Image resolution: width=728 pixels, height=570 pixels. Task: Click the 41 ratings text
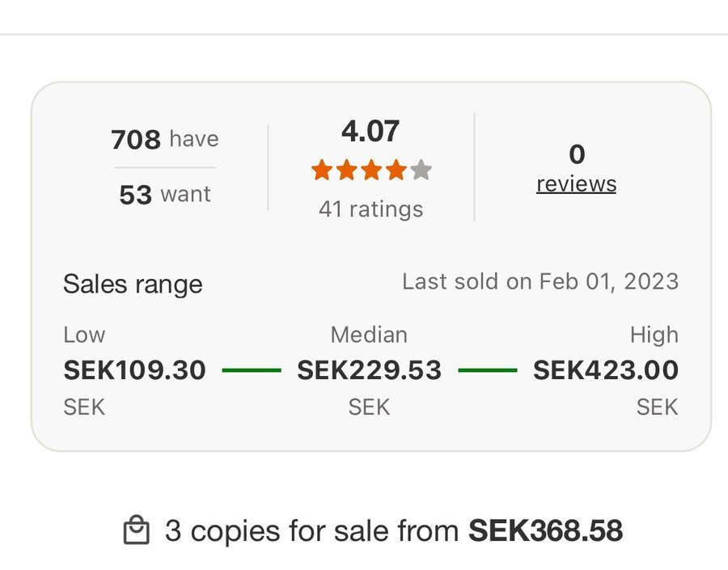[370, 209]
